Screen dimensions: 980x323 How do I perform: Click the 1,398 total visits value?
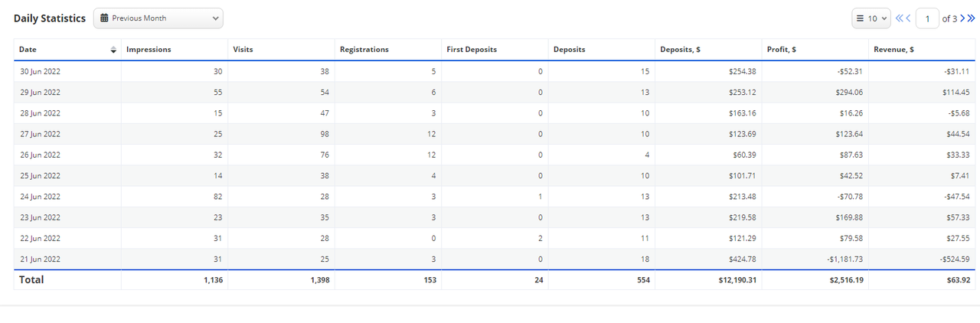[x=319, y=280]
